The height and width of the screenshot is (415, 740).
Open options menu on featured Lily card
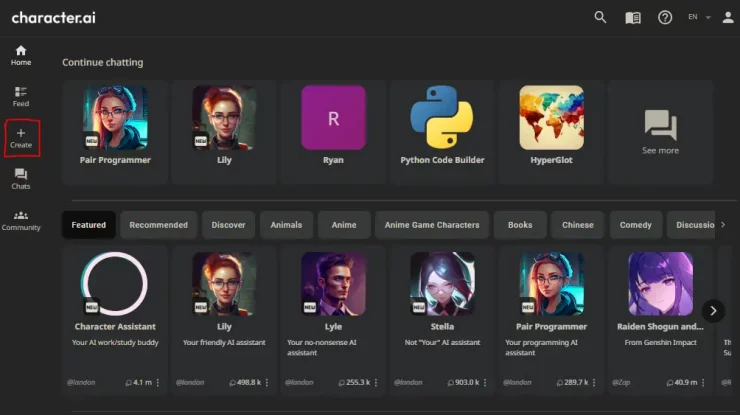click(267, 382)
